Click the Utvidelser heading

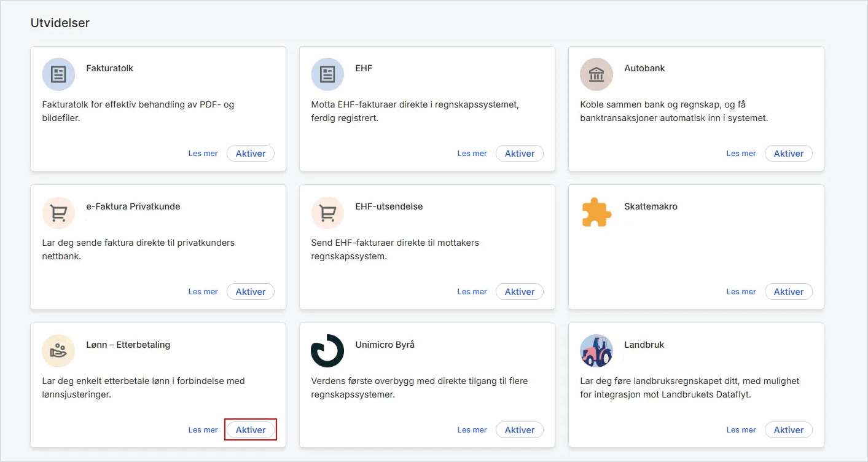(60, 23)
